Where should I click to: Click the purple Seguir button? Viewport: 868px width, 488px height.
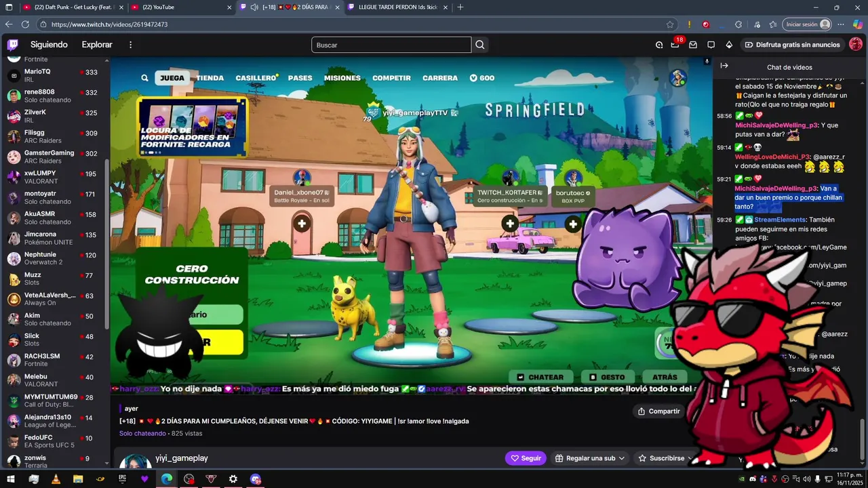coord(526,458)
